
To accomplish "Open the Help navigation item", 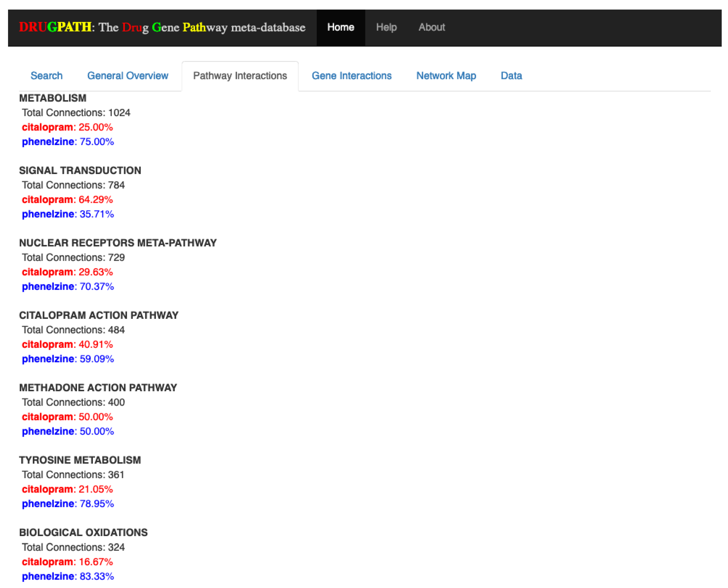I will (x=386, y=27).
